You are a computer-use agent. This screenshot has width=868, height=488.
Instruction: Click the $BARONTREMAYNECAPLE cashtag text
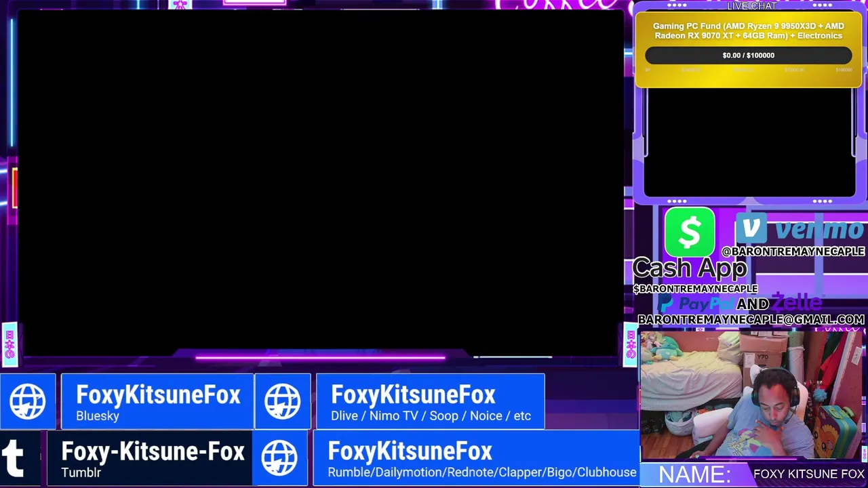click(x=695, y=289)
